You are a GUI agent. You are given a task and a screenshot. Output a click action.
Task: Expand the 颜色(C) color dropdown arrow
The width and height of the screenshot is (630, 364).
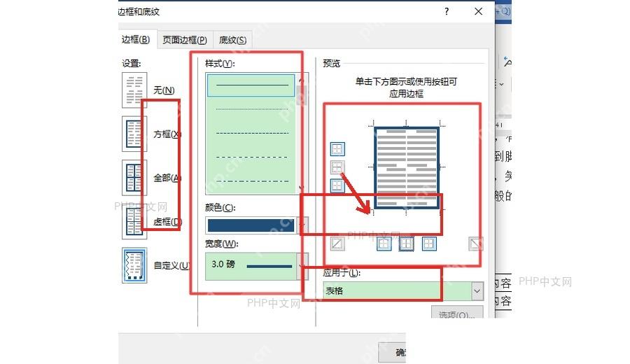click(x=303, y=225)
